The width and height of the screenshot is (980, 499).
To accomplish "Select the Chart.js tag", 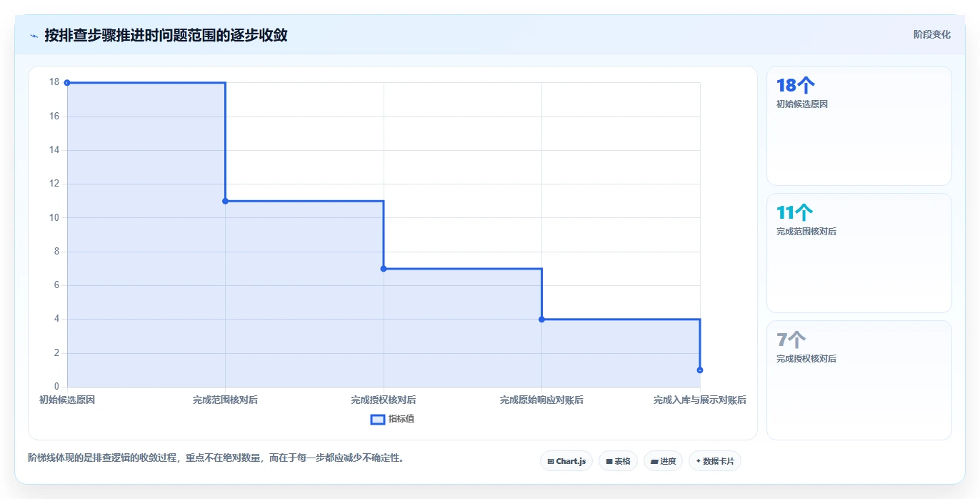I will coord(566,461).
